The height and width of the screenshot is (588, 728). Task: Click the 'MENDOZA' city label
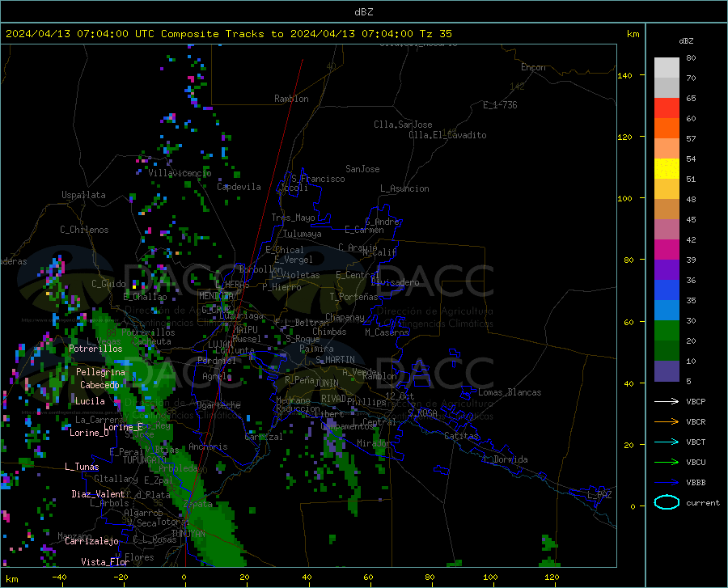click(x=216, y=296)
